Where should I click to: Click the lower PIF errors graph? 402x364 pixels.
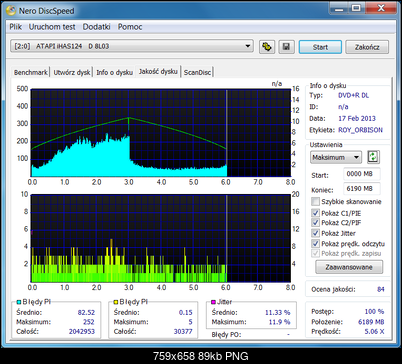[x=161, y=238]
